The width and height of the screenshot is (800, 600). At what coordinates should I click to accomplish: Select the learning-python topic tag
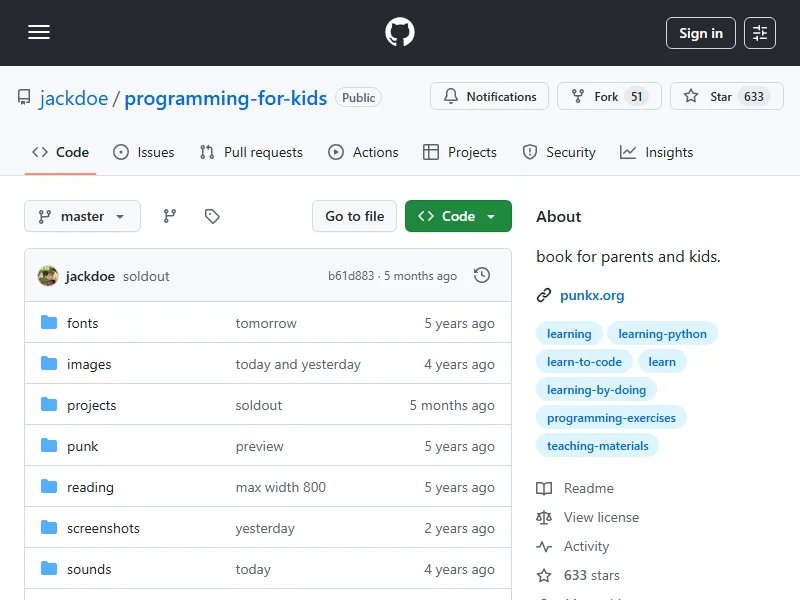point(662,334)
